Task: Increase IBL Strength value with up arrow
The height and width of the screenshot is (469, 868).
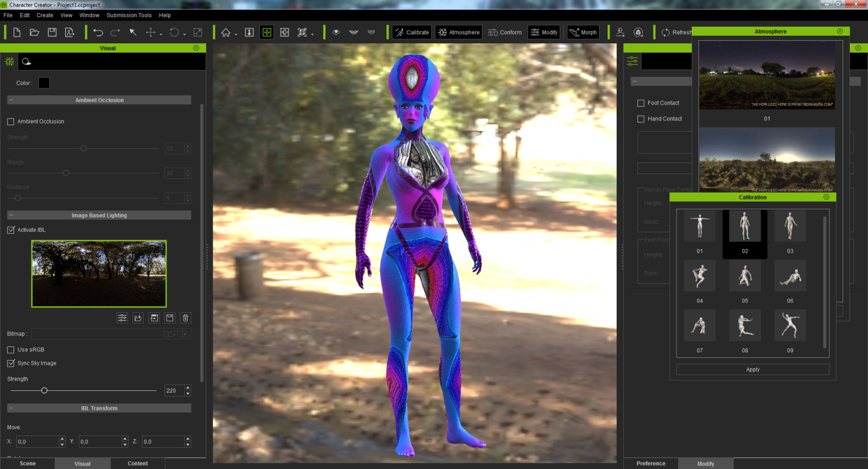Action: [188, 388]
